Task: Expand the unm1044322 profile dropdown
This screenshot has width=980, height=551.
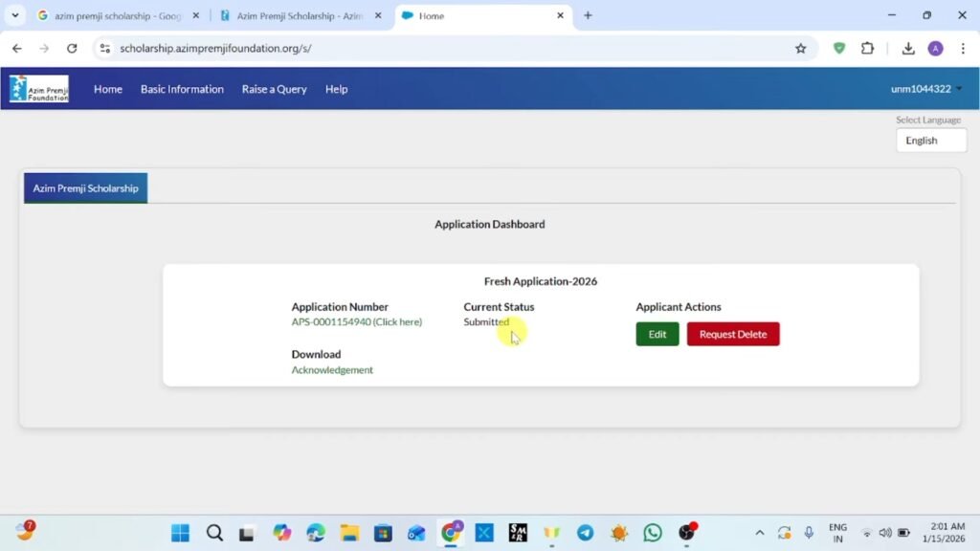Action: [x=924, y=88]
